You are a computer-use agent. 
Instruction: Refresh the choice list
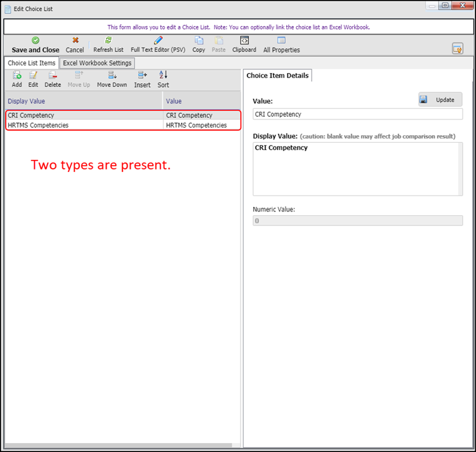tap(109, 45)
